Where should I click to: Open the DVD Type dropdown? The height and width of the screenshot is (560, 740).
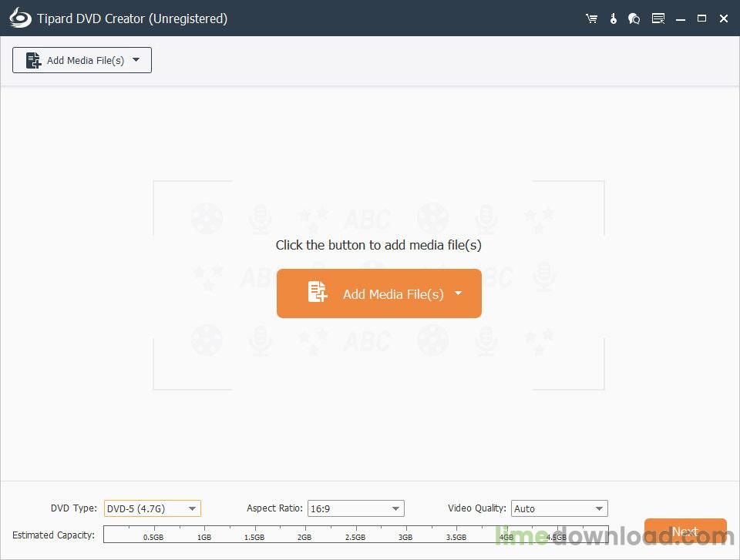click(153, 508)
